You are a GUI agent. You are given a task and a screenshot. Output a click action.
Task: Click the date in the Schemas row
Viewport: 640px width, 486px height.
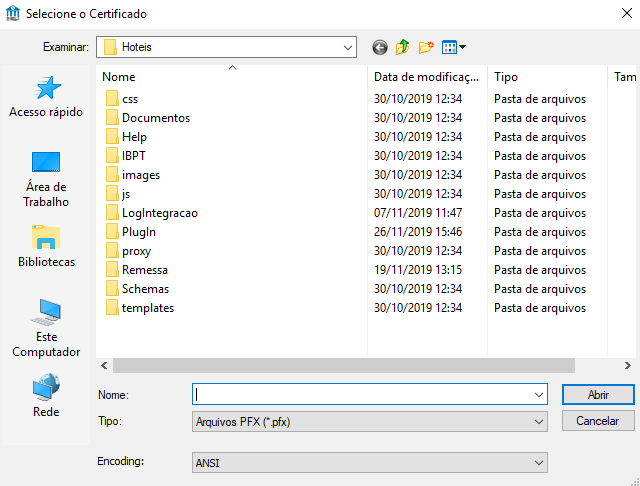[418, 288]
